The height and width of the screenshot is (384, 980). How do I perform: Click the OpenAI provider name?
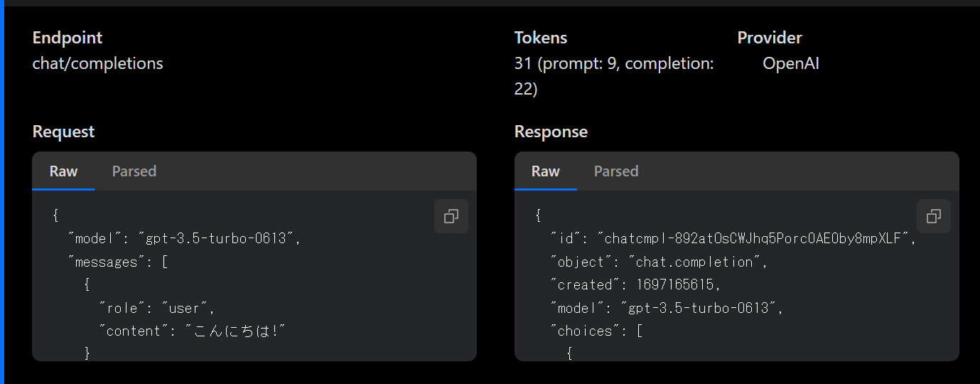click(x=791, y=63)
